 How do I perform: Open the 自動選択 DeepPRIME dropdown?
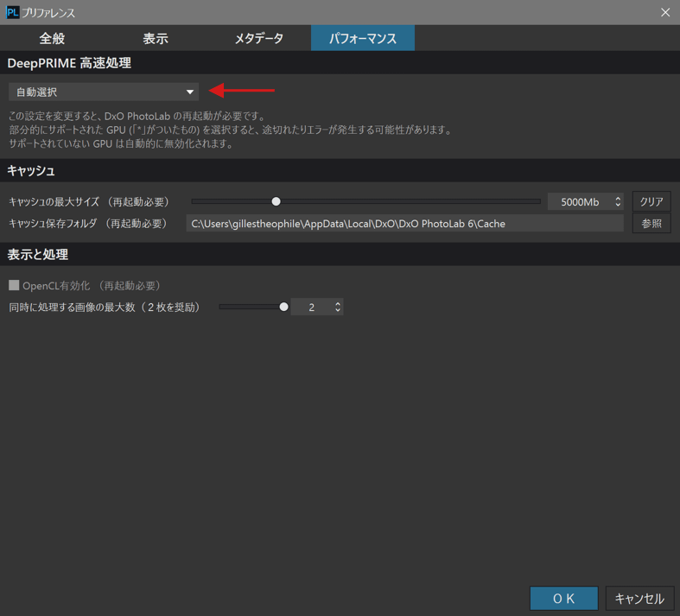click(104, 92)
